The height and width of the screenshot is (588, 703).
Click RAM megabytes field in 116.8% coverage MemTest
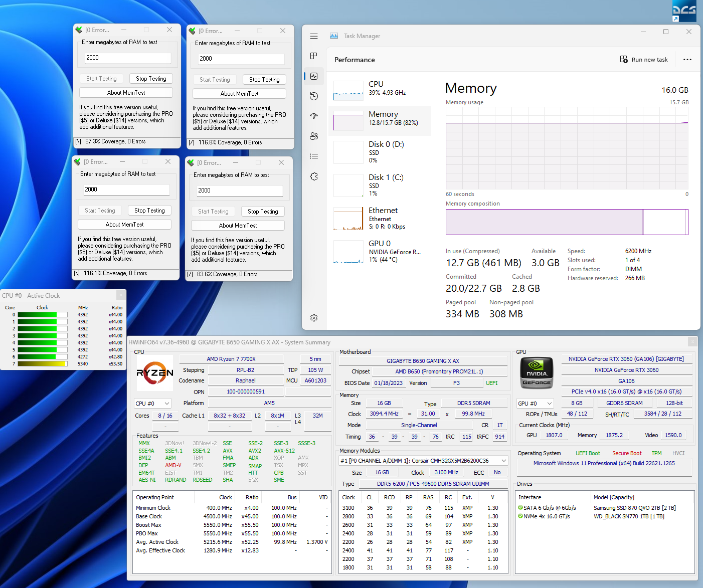[x=241, y=59]
